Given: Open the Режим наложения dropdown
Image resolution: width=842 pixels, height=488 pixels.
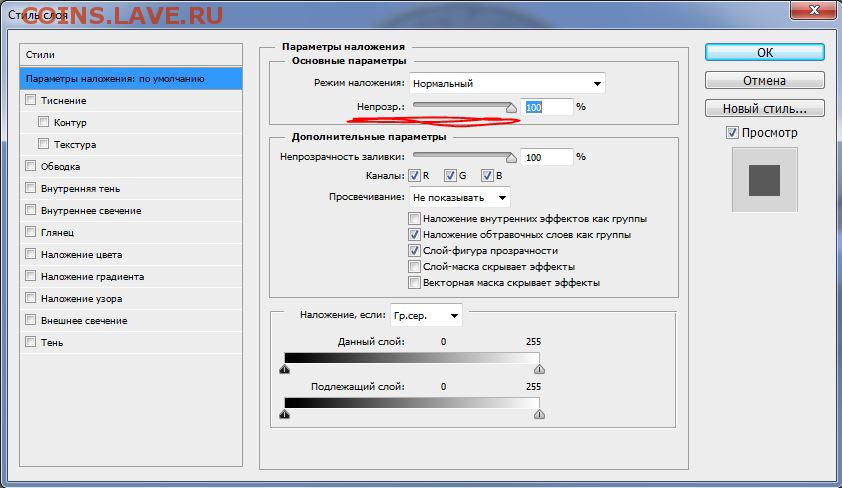Looking at the screenshot, I should tap(507, 83).
